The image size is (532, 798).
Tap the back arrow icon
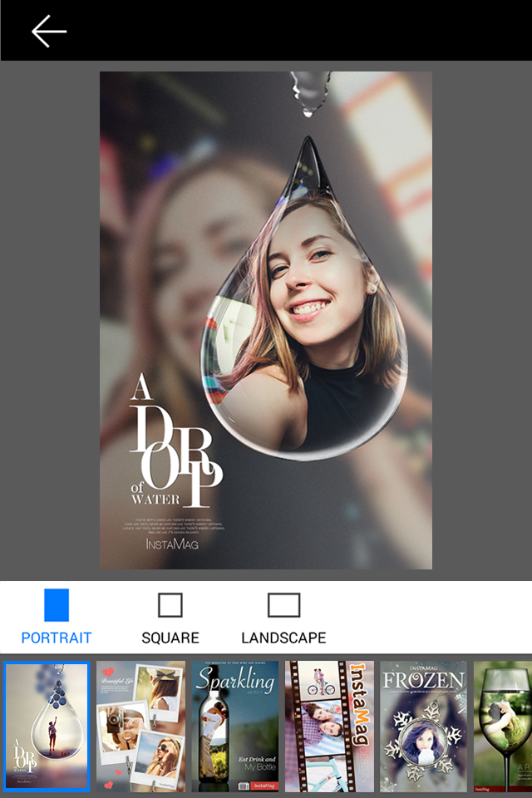point(49,31)
